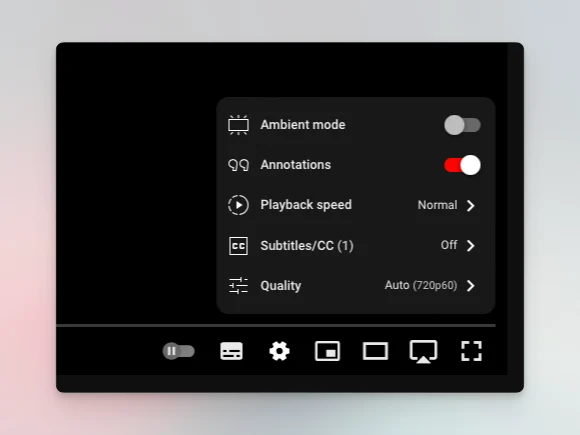Turn off the Annotations red switch

click(x=462, y=165)
